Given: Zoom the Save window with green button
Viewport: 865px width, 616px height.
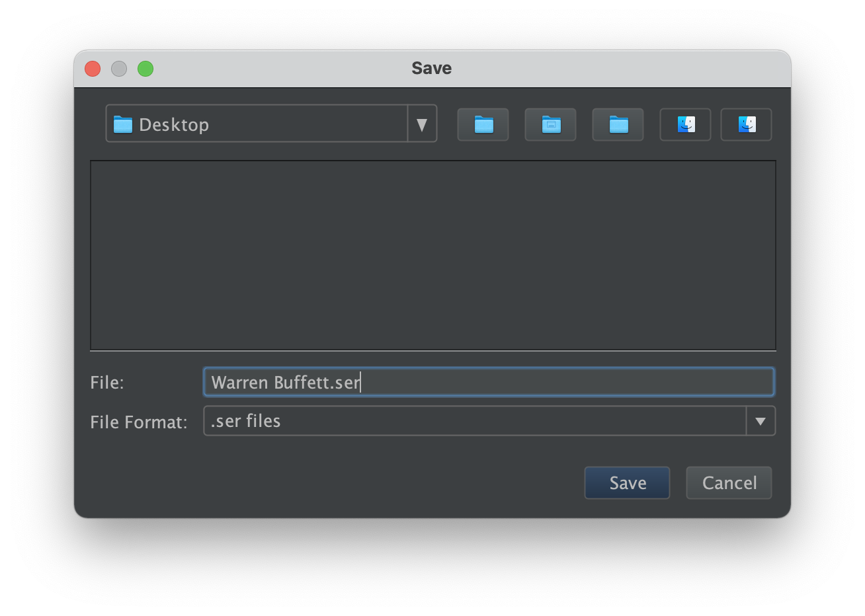Looking at the screenshot, I should (x=145, y=69).
